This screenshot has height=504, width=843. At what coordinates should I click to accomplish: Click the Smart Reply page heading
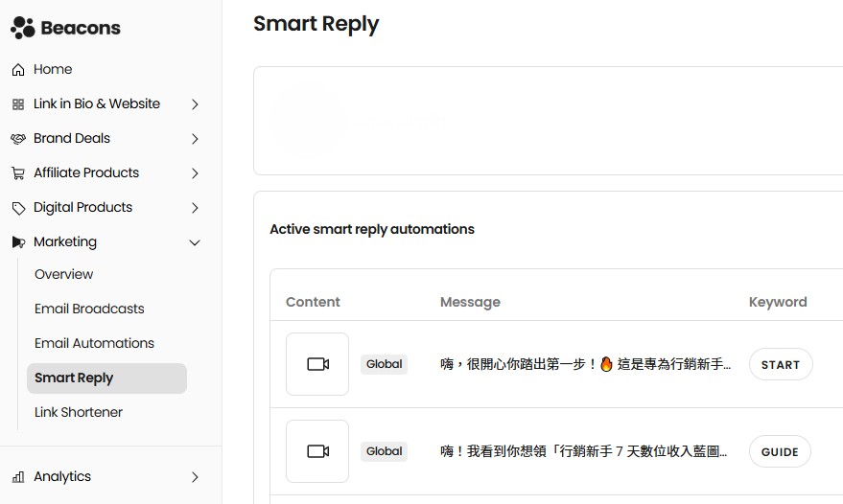point(316,24)
